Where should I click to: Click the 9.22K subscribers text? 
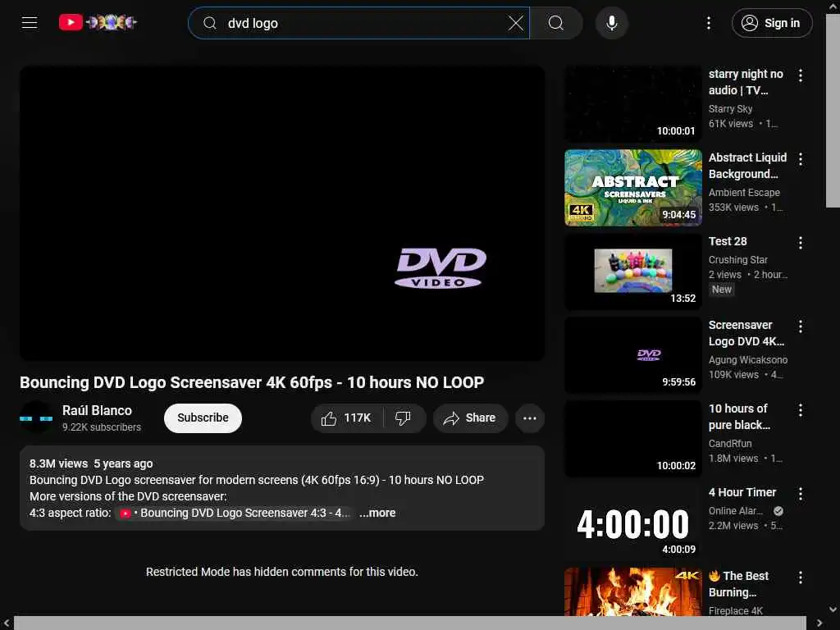pos(101,427)
